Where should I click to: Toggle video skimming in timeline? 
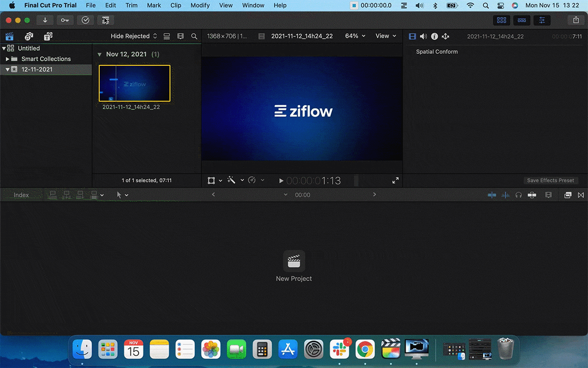(492, 195)
